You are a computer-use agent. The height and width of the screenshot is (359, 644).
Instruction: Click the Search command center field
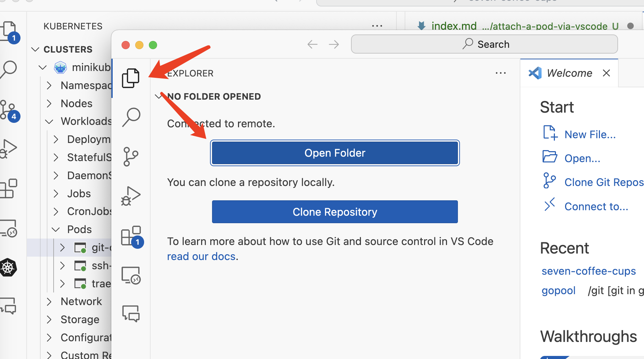point(484,44)
